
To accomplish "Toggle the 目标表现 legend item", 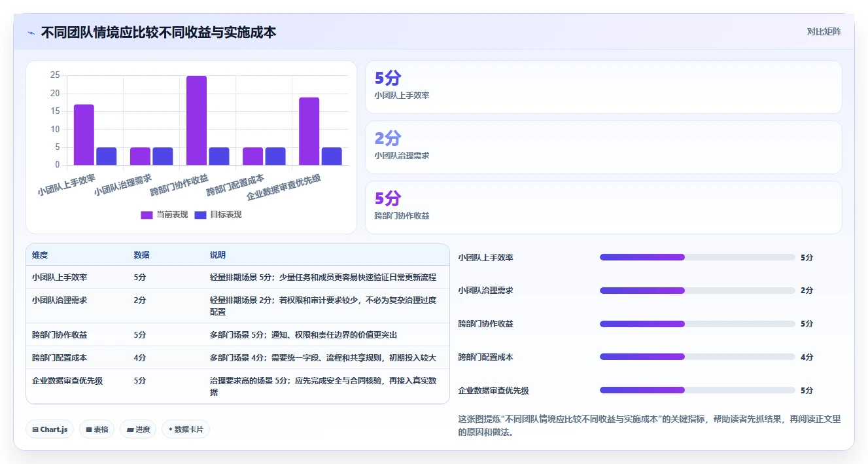I will click(x=218, y=215).
